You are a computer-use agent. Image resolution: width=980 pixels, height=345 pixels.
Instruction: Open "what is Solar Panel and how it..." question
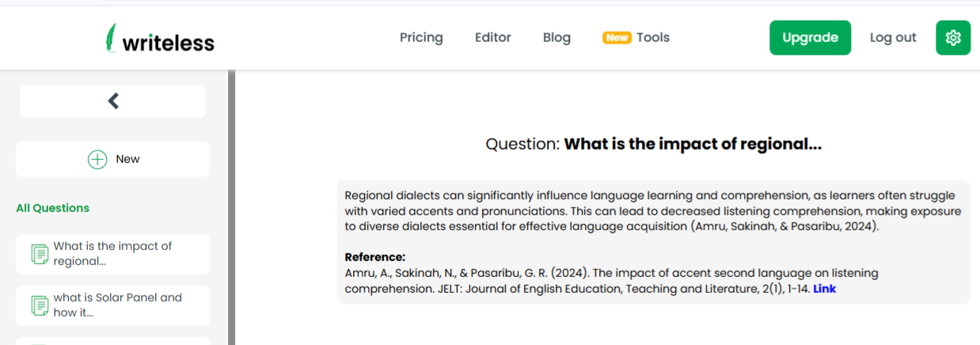[x=117, y=305]
